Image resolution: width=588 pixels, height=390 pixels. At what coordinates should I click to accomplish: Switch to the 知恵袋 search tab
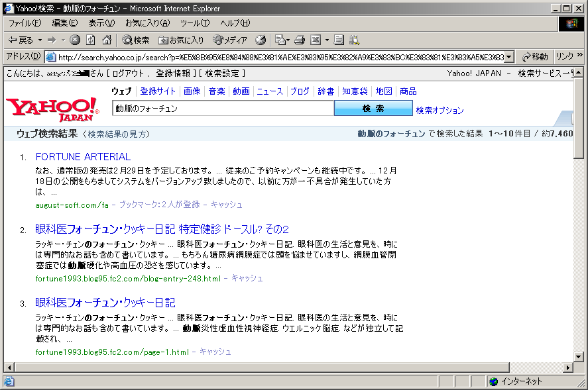pyautogui.click(x=355, y=91)
